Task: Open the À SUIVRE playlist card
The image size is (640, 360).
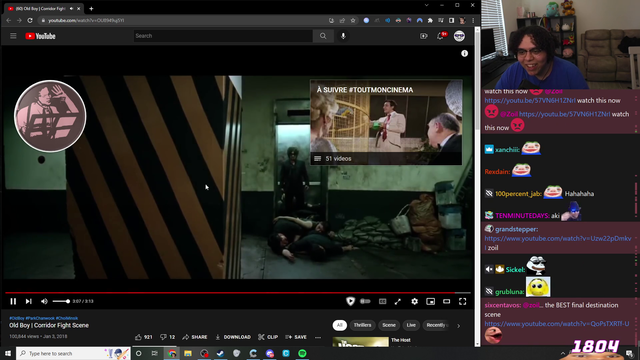Action: (x=386, y=122)
